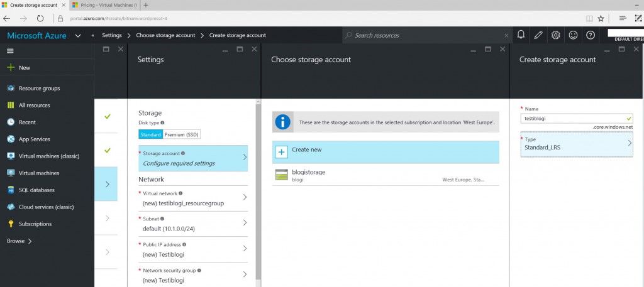Image resolution: width=644 pixels, height=287 pixels.
Task: Expand Browse in the left sidebar
Action: [19, 241]
